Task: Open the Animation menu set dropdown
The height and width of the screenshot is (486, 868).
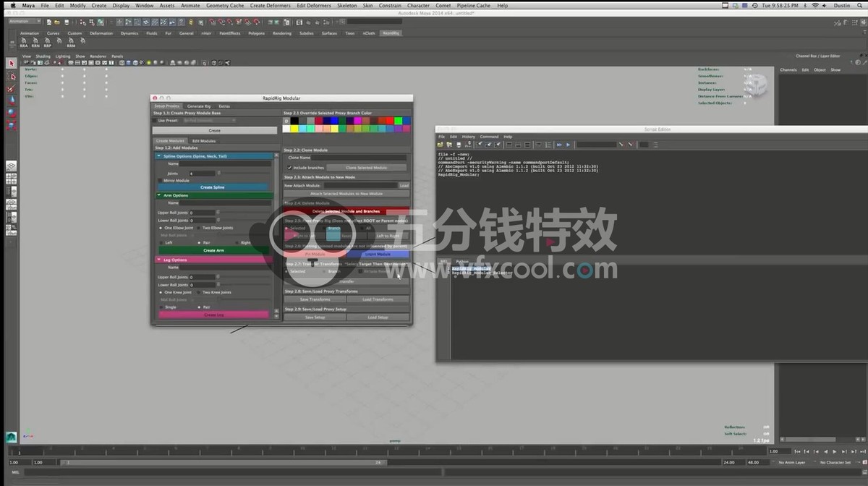Action: pyautogui.click(x=34, y=22)
